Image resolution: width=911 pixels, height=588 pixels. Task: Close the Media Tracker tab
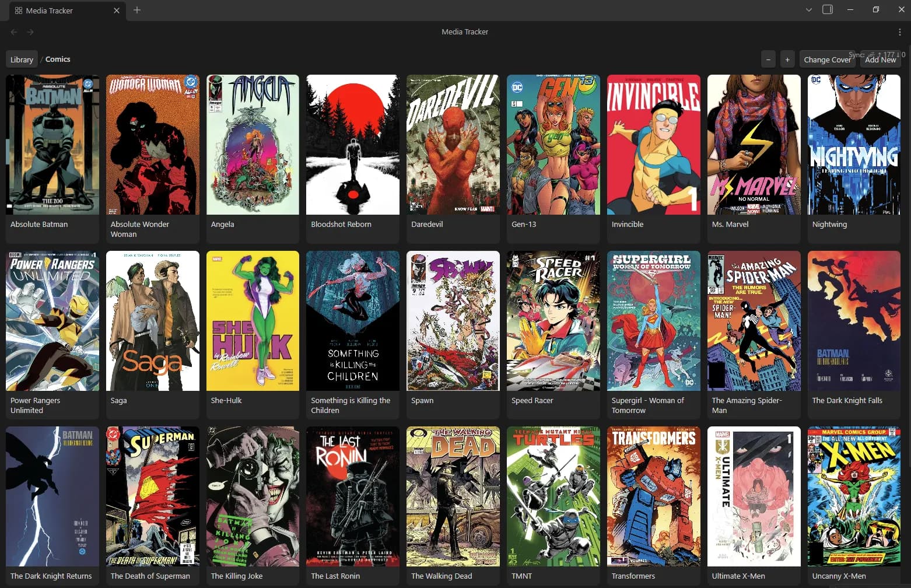pos(117,10)
